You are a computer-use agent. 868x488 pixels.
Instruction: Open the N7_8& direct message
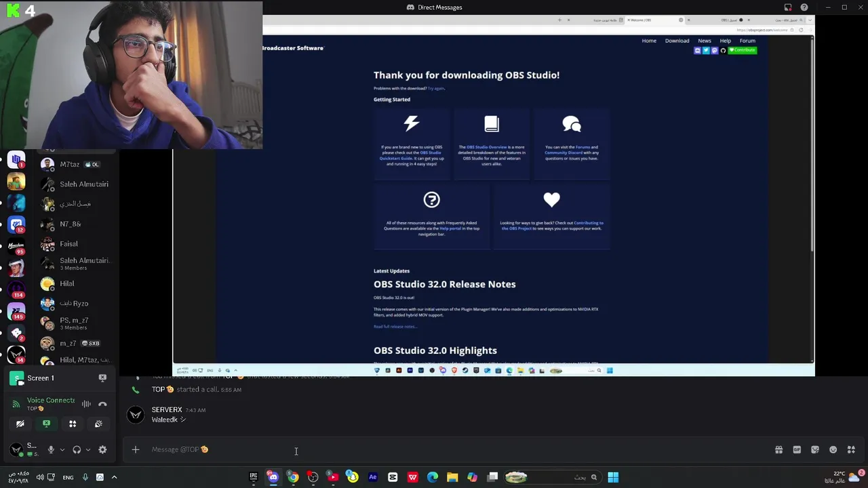76,224
